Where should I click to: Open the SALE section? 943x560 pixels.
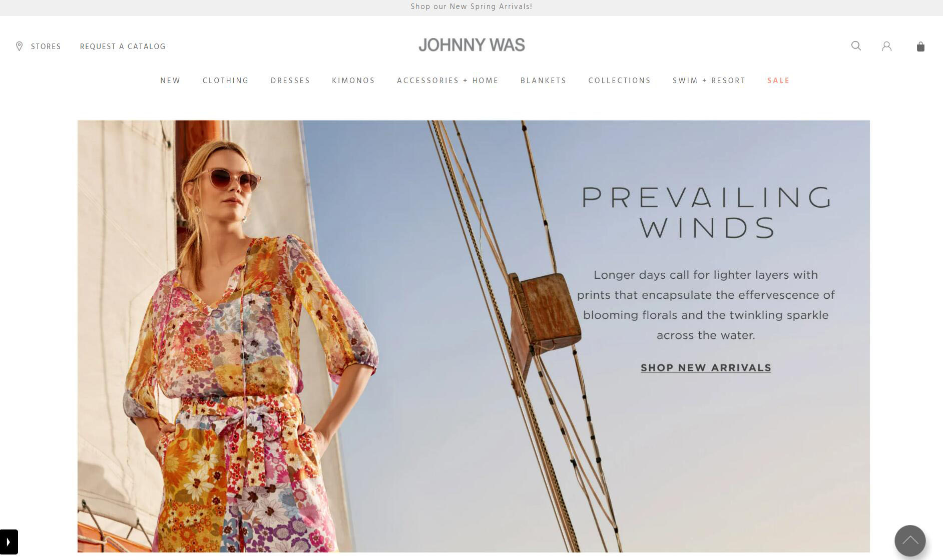(x=778, y=81)
